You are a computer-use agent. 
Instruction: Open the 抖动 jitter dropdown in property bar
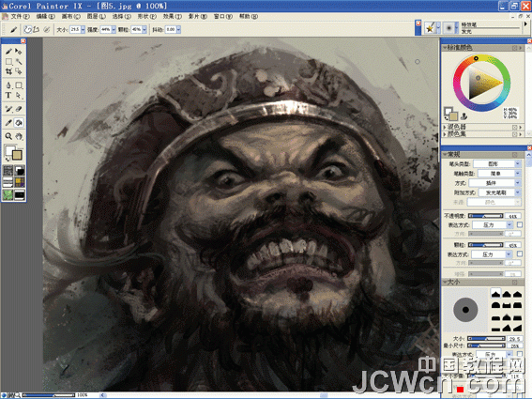[x=178, y=29]
